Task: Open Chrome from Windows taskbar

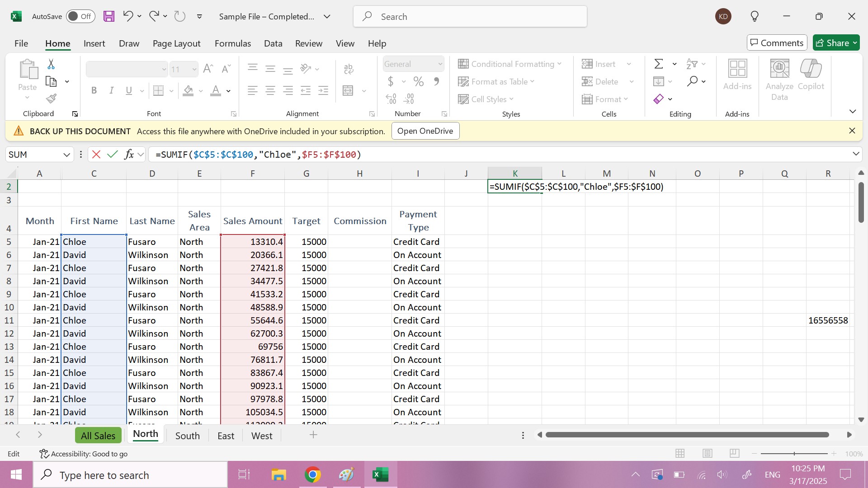Action: point(312,474)
